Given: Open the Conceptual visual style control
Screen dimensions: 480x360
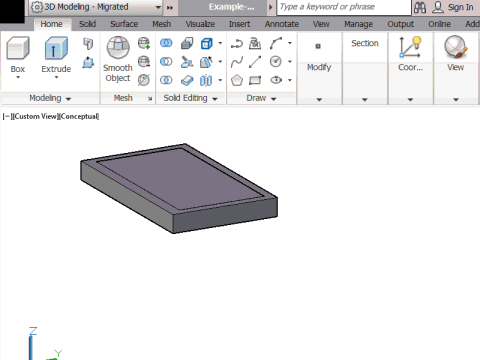Looking at the screenshot, I should (79, 116).
